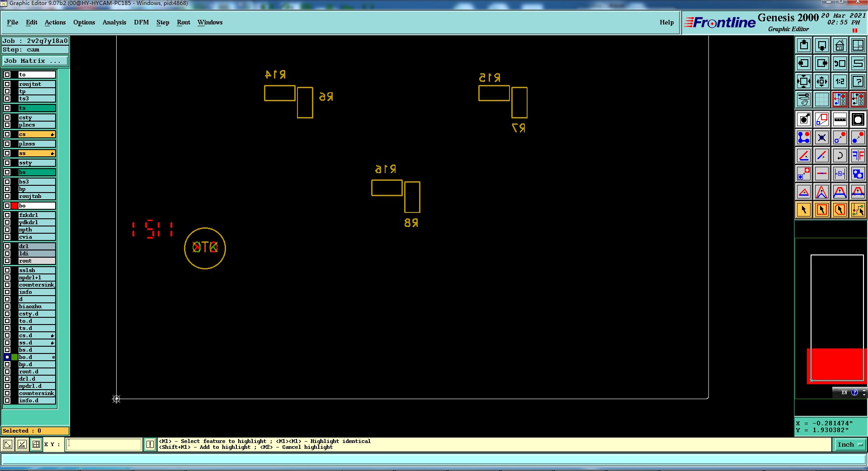Click the blue connected nodes icon
Image resolution: width=868 pixels, height=471 pixels.
click(x=804, y=138)
